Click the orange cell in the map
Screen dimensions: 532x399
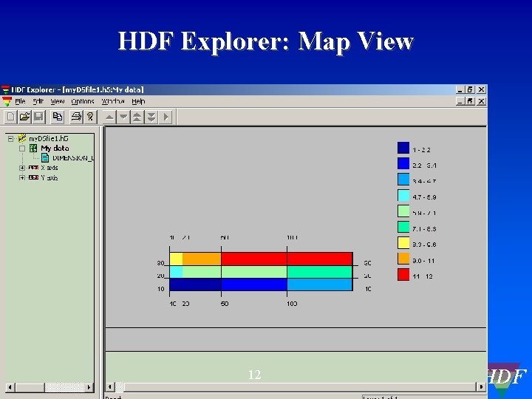202,259
